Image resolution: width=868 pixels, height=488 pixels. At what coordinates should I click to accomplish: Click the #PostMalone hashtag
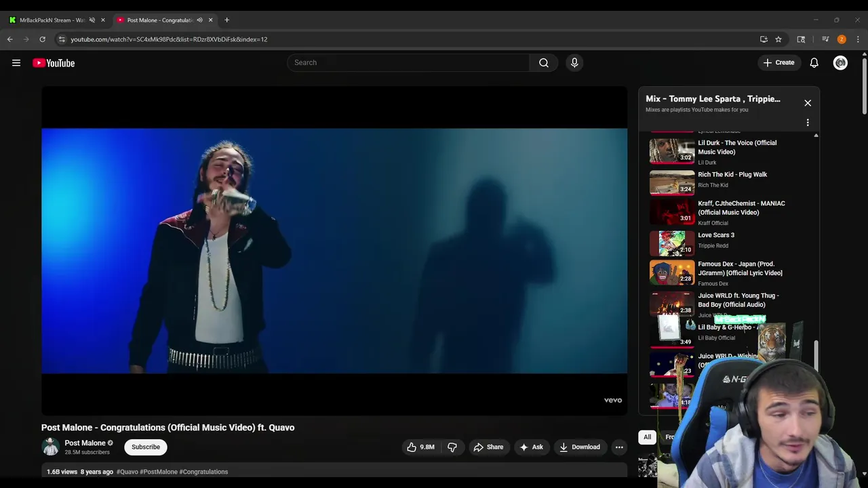tap(159, 472)
